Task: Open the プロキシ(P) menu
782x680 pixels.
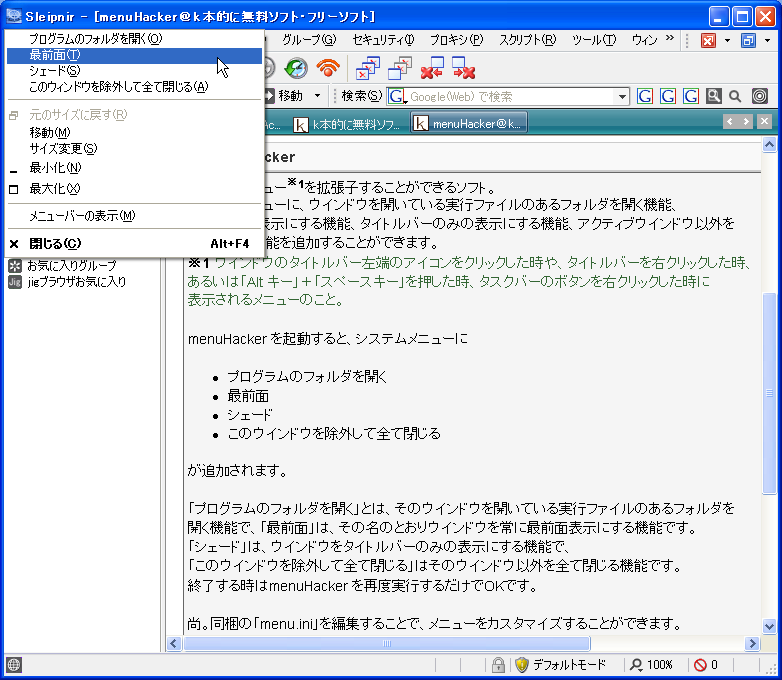Action: click(x=456, y=39)
